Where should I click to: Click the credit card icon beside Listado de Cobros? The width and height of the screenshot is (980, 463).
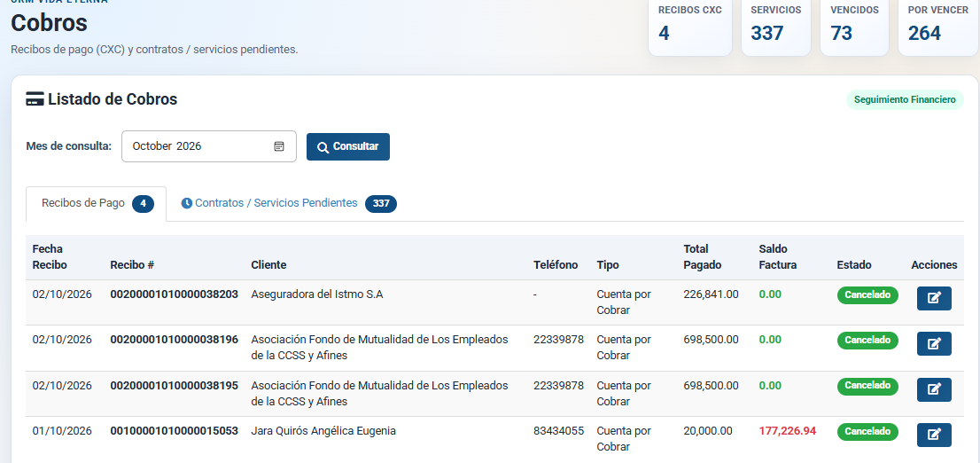click(x=35, y=98)
